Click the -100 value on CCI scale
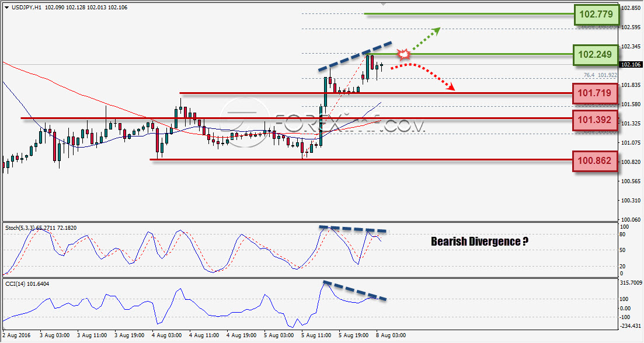 pos(625,317)
